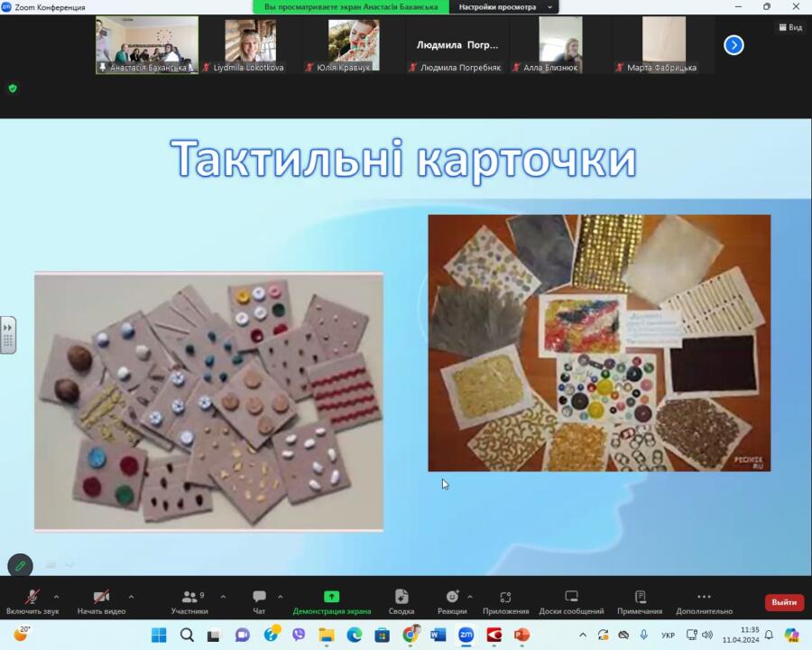Open network and volume quick settings

click(699, 635)
